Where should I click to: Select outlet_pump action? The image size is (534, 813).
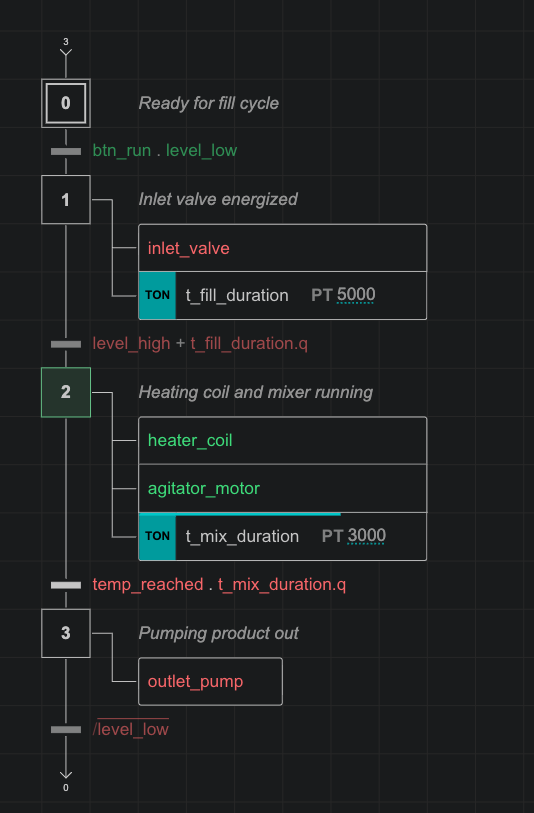point(210,681)
